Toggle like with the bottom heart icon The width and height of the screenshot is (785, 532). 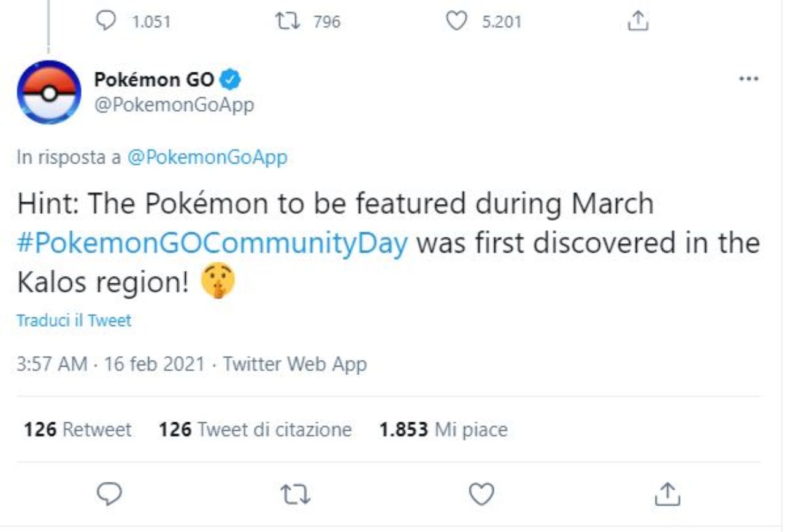[481, 493]
